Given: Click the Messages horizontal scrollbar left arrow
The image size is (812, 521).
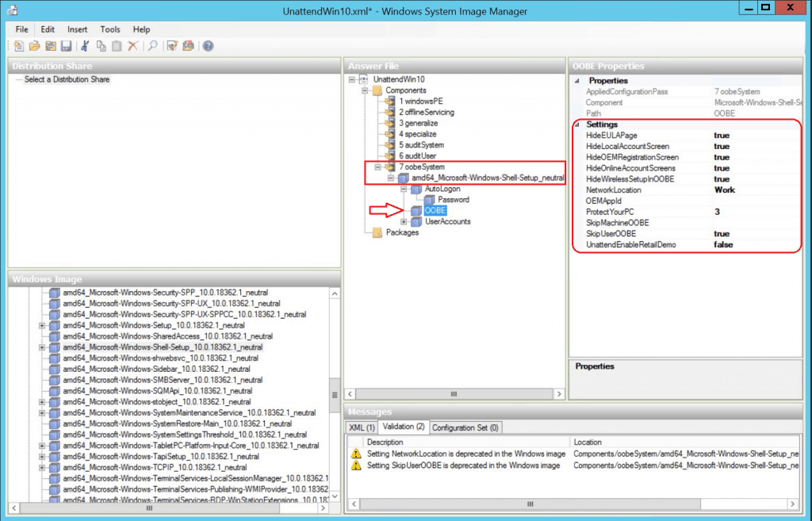Looking at the screenshot, I should click(x=354, y=504).
